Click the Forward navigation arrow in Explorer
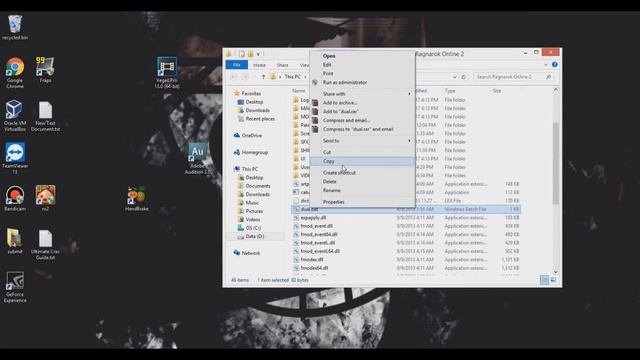 (245, 77)
